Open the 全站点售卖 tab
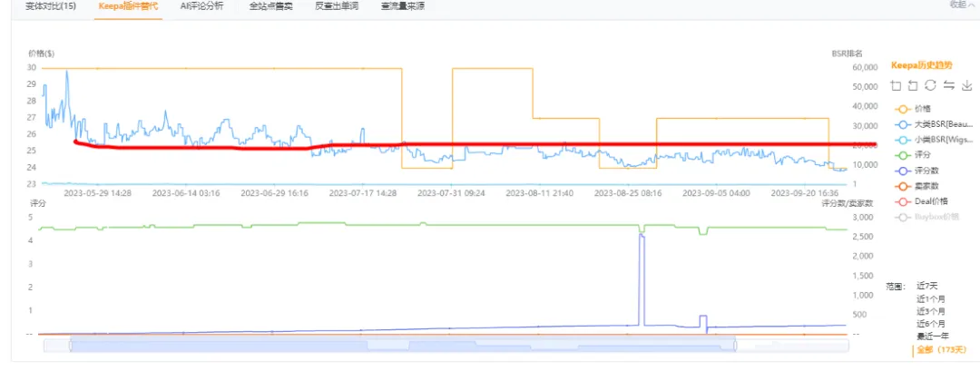The image size is (980, 371). (270, 6)
